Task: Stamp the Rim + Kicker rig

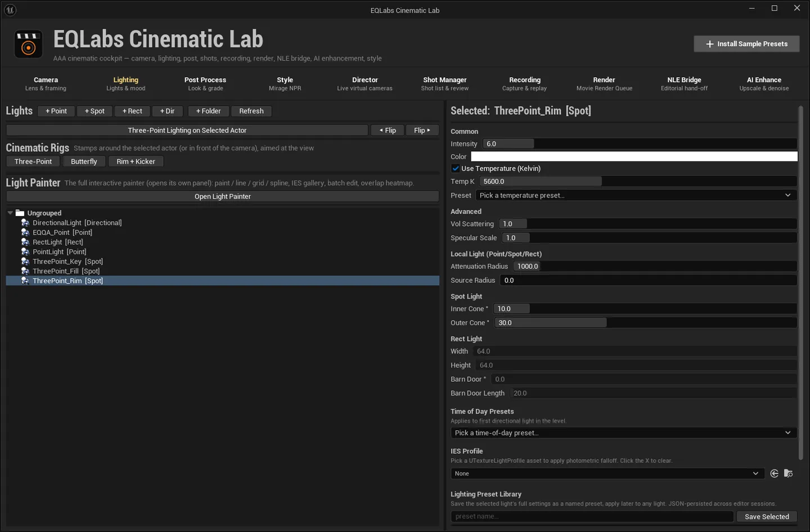Action: coord(136,161)
